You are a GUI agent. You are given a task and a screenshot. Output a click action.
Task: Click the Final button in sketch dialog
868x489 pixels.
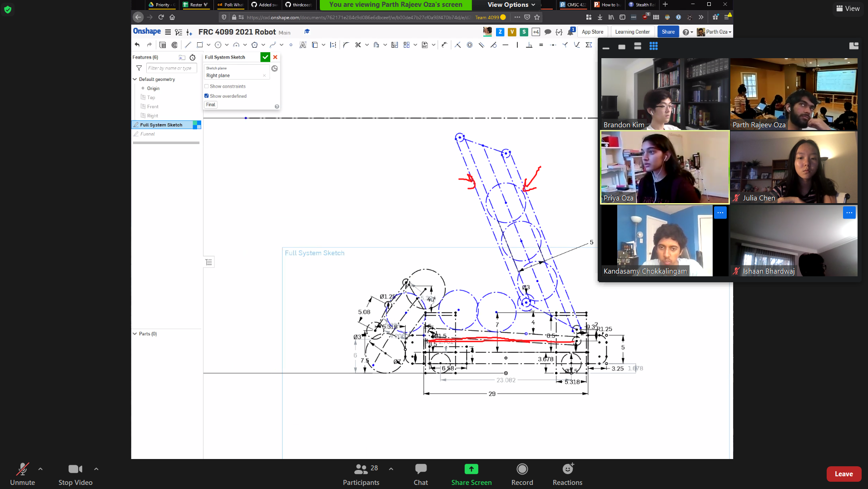[x=211, y=105]
